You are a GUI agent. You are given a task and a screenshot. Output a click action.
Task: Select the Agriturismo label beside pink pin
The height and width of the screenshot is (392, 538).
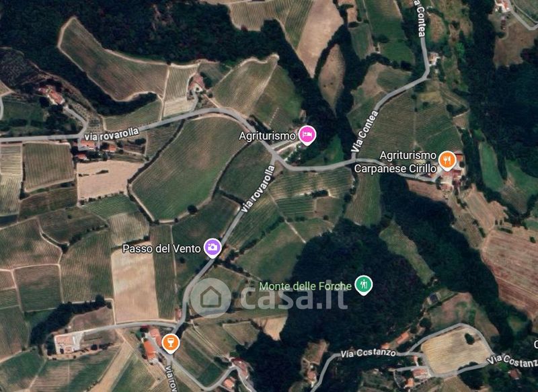(267, 136)
